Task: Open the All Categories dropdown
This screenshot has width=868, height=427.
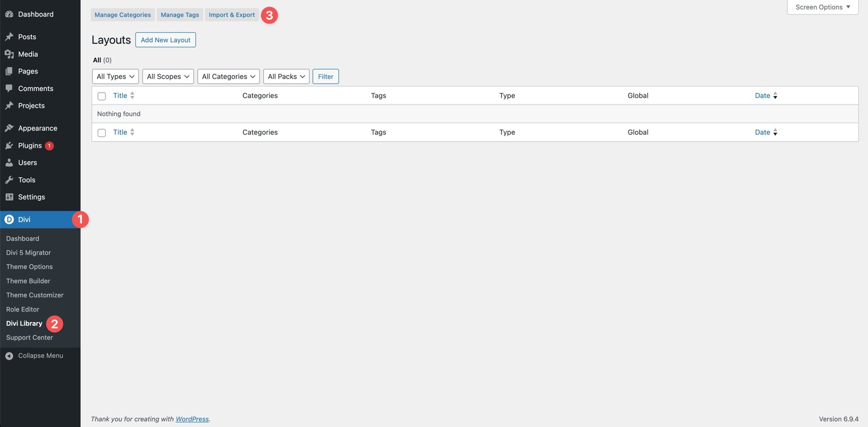Action: click(x=228, y=76)
